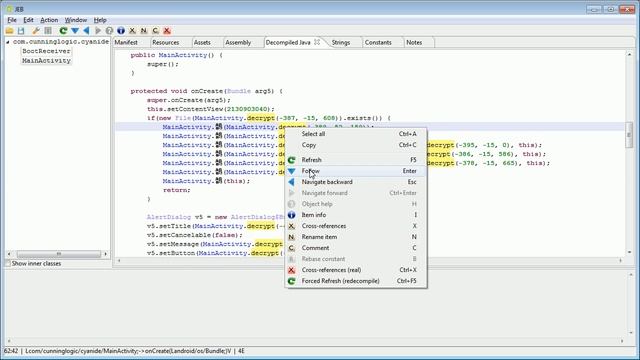Switch to the Assets tab
The width and height of the screenshot is (640, 360).
coord(202,42)
